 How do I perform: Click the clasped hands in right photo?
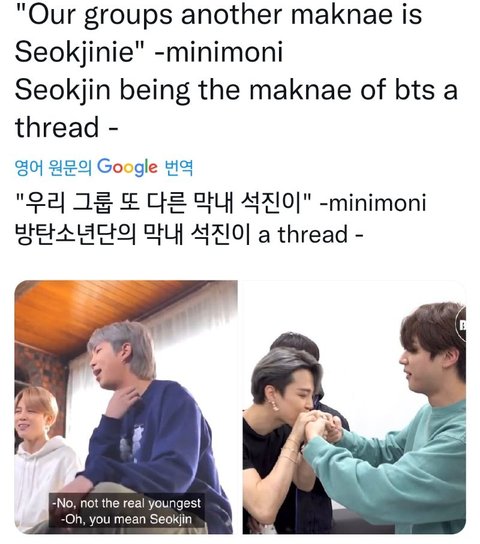(322, 426)
